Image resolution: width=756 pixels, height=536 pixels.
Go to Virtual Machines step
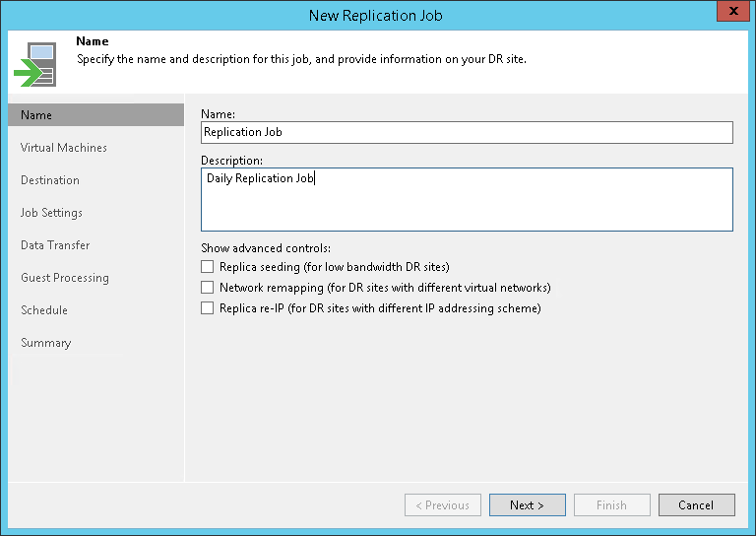pyautogui.click(x=64, y=148)
